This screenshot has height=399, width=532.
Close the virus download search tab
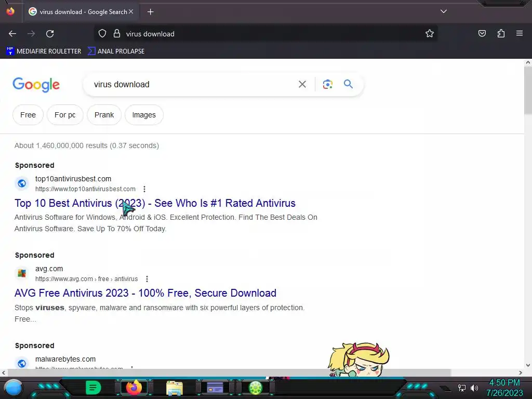coord(131,11)
